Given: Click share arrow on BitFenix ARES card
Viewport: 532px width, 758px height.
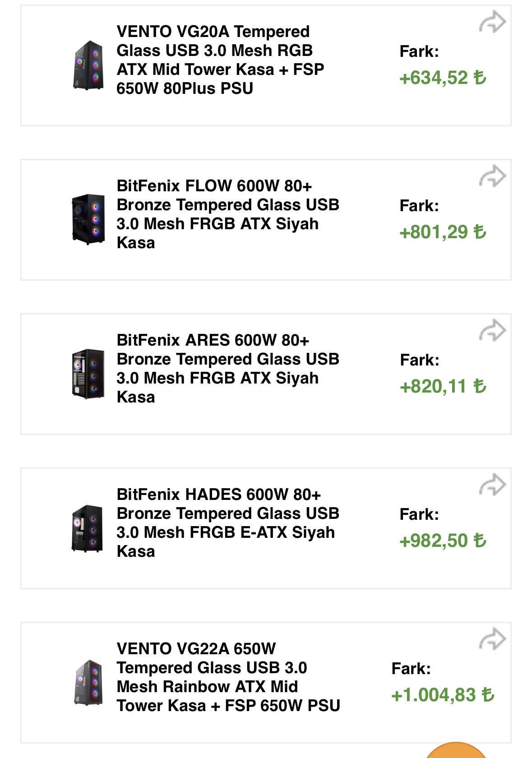Looking at the screenshot, I should pos(492,331).
